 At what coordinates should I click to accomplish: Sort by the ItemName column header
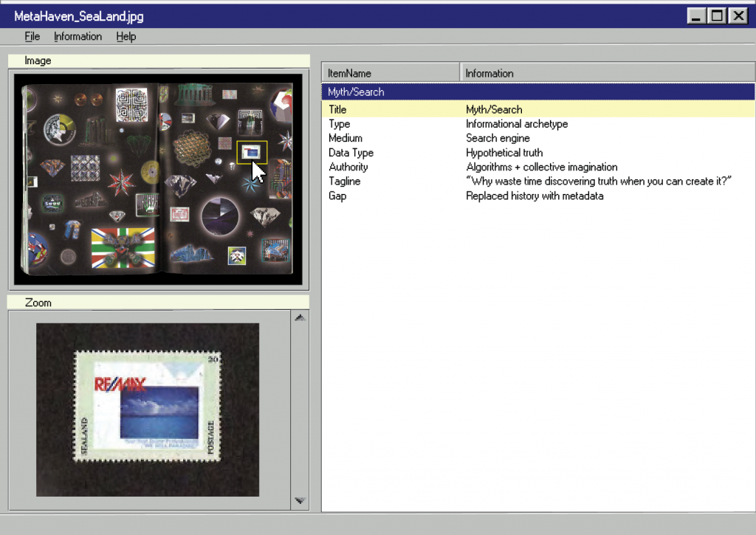click(x=390, y=73)
